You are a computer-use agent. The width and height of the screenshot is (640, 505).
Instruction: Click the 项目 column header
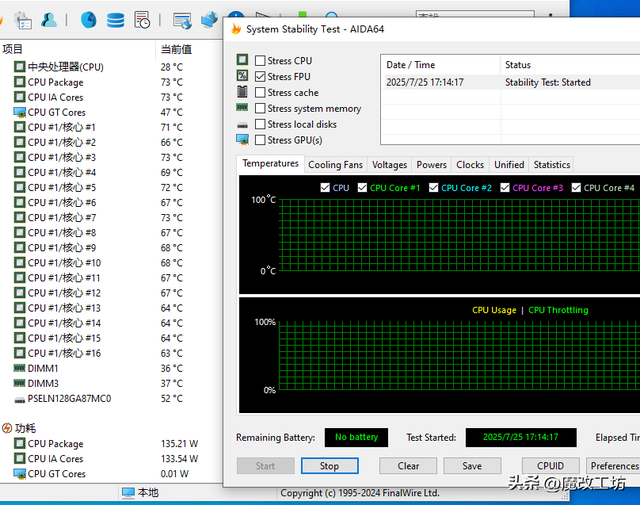point(78,49)
